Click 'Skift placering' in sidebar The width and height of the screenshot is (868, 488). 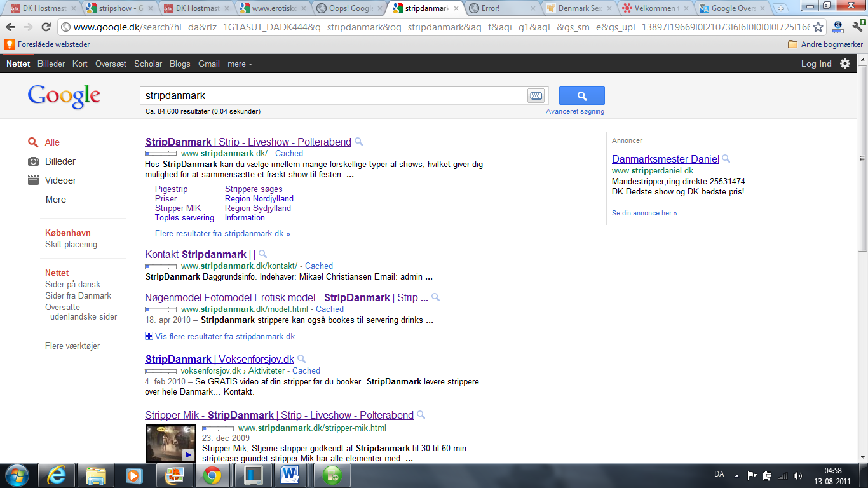71,245
